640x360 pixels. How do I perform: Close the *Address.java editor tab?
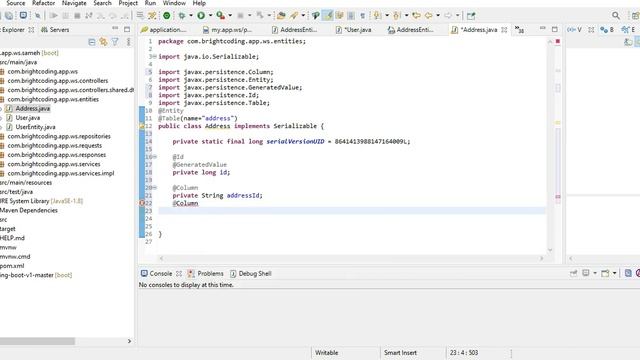[x=504, y=29]
